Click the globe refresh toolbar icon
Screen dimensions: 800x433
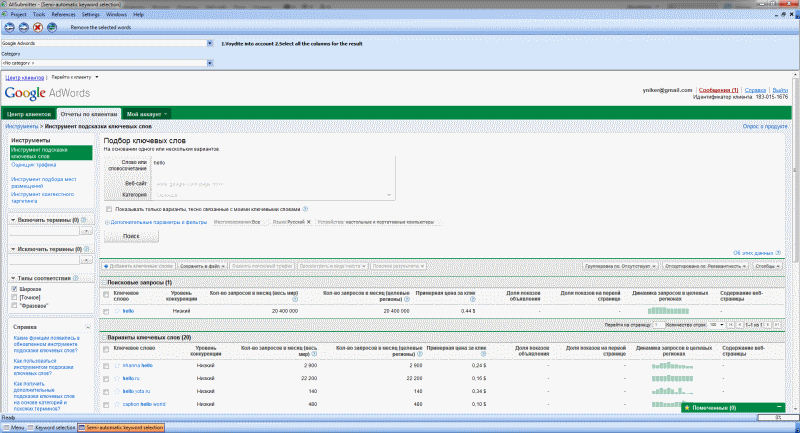52,27
